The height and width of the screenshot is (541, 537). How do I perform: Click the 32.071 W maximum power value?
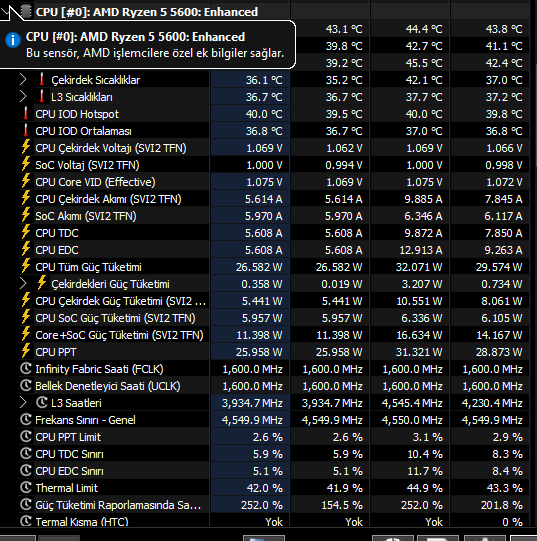419,267
